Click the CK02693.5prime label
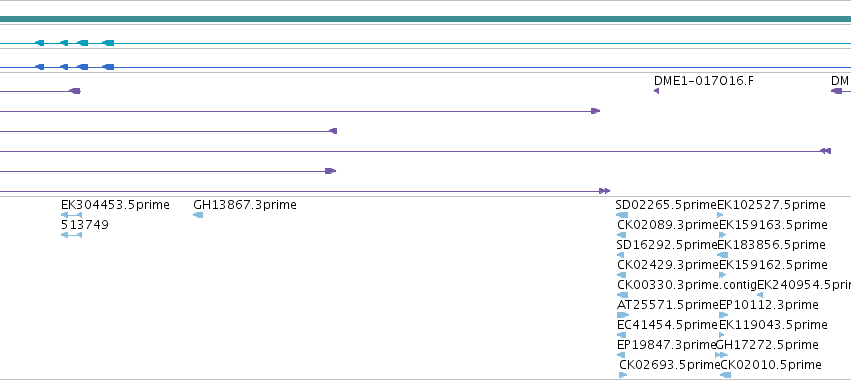Screen dimensions: 851x380 click(670, 365)
